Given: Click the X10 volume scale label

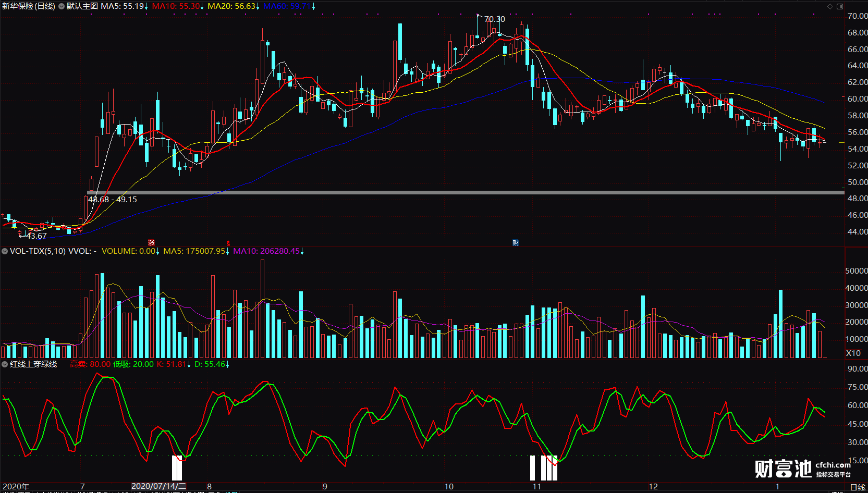Looking at the screenshot, I should point(853,353).
